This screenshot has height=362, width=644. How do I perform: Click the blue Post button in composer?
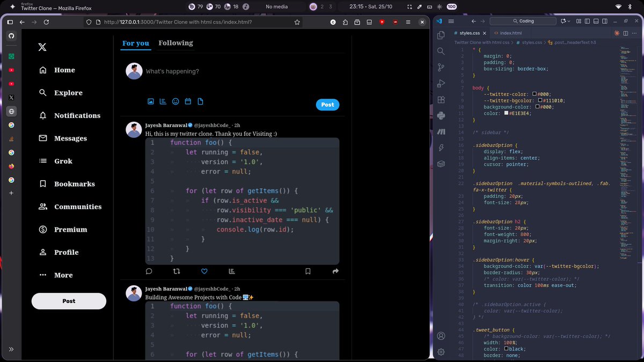click(327, 105)
